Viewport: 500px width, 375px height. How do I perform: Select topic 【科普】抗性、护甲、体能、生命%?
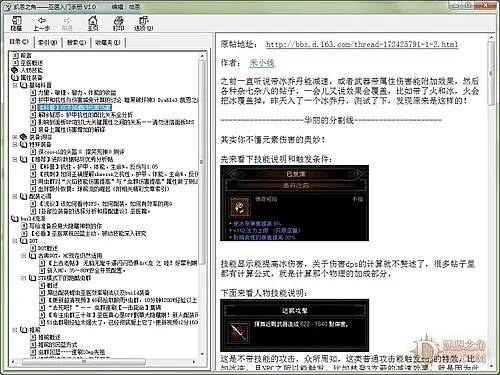point(98,167)
